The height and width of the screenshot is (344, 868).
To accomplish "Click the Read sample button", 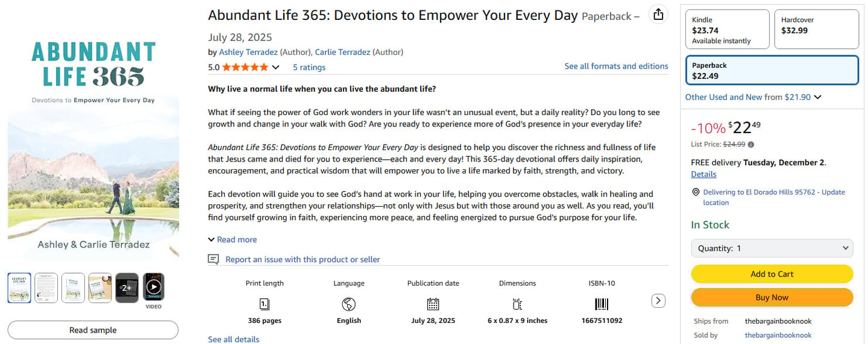I will tap(93, 330).
